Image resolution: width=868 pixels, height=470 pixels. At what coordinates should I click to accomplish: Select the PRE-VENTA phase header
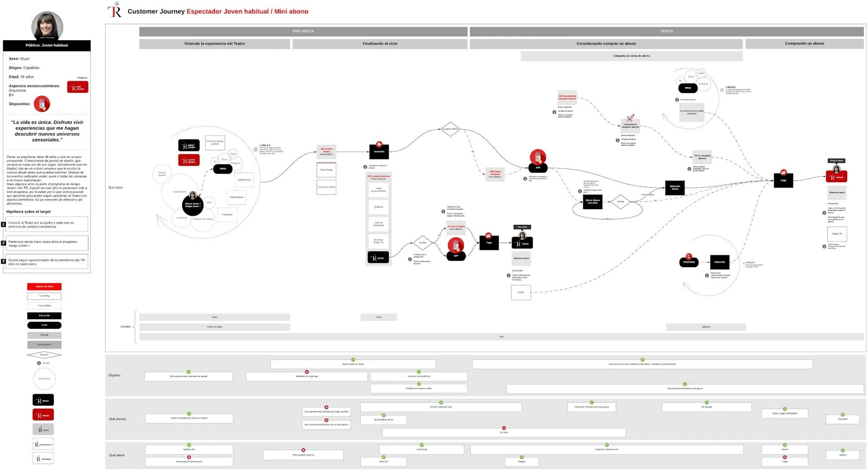pyautogui.click(x=303, y=31)
